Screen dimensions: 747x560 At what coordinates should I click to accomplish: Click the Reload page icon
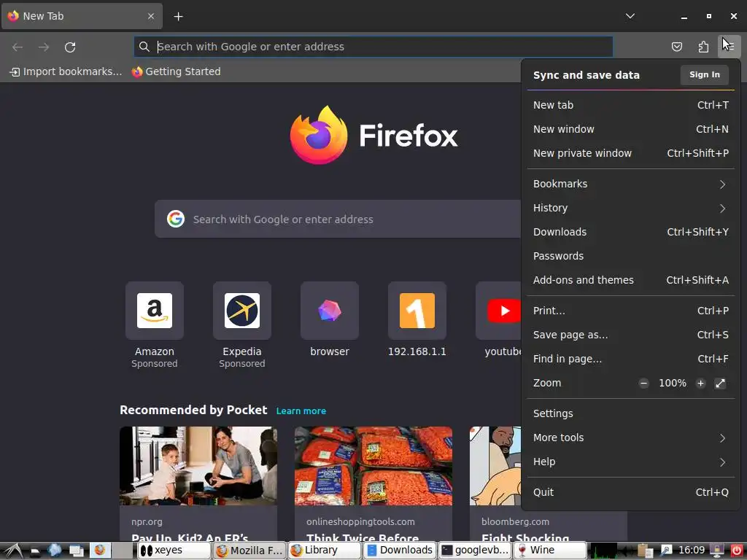(x=70, y=47)
